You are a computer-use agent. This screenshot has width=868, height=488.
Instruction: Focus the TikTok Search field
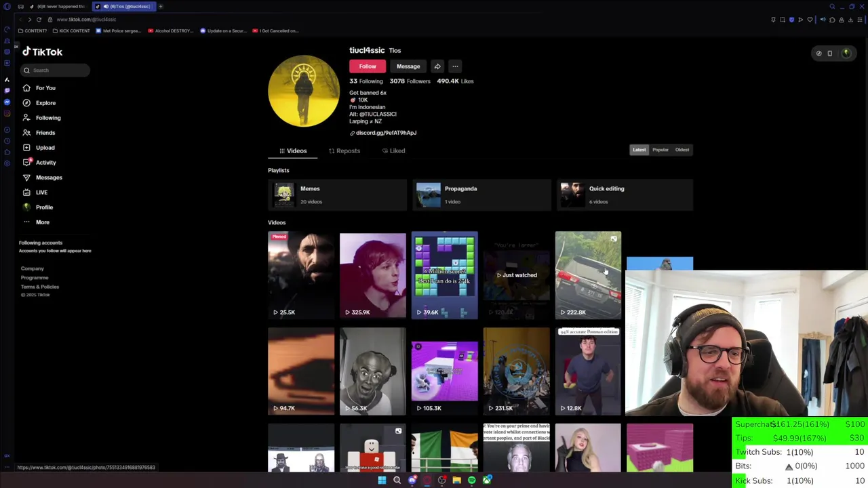click(x=56, y=70)
